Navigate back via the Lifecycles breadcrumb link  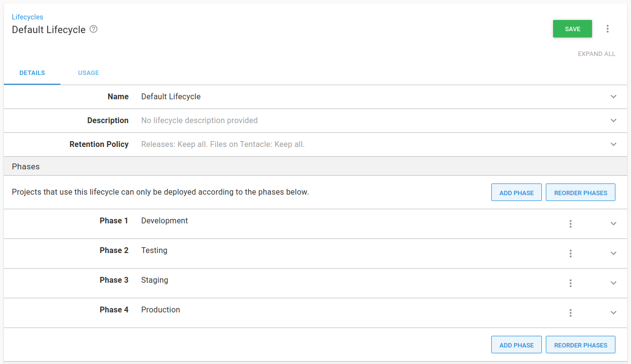point(27,17)
